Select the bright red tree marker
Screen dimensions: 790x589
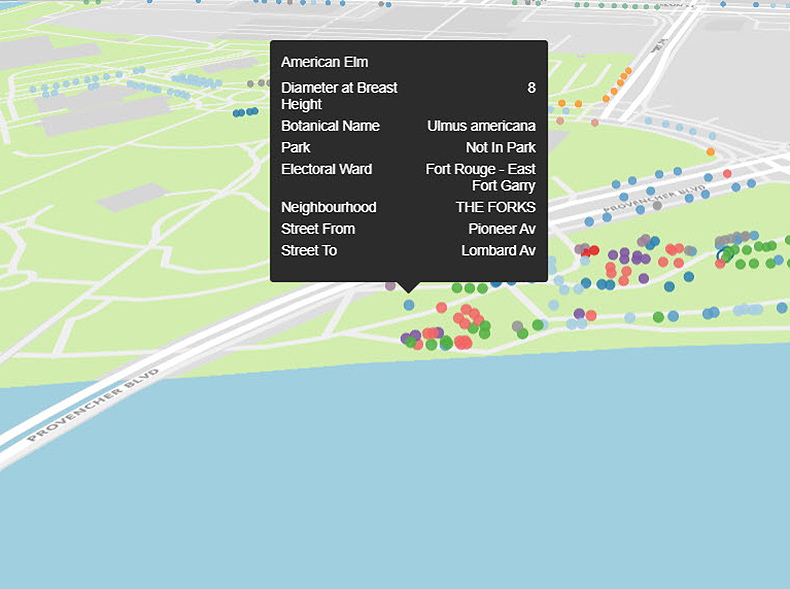click(x=593, y=250)
